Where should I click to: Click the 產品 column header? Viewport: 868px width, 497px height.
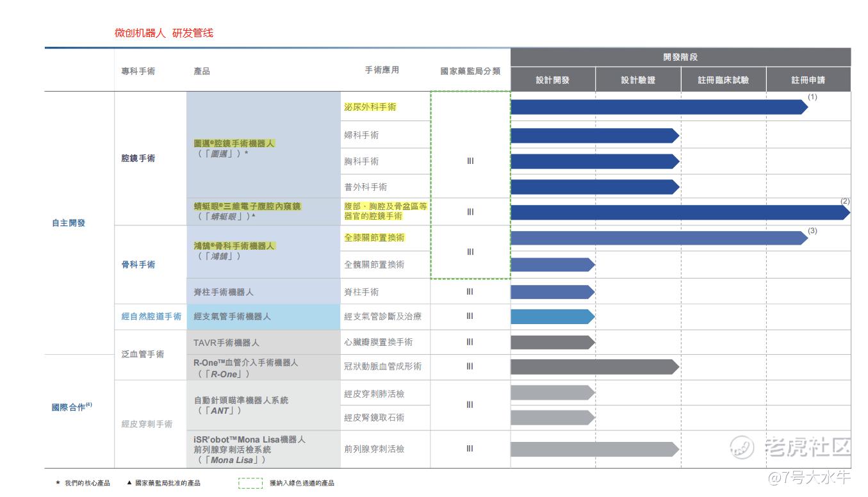pyautogui.click(x=202, y=71)
